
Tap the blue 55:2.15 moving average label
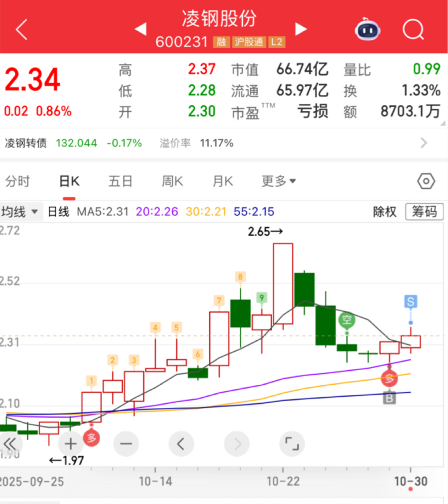(254, 212)
